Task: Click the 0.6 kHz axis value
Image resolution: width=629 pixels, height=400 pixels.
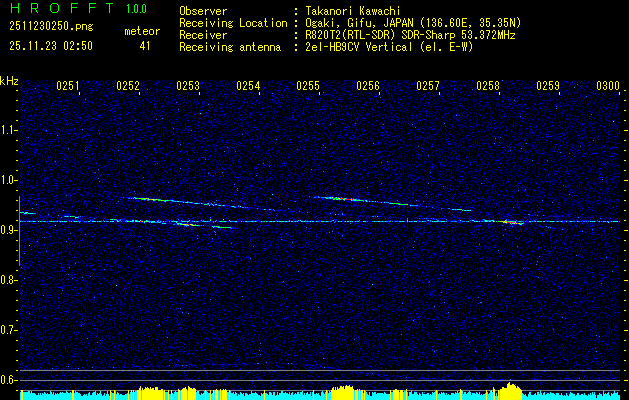Action: coord(8,380)
